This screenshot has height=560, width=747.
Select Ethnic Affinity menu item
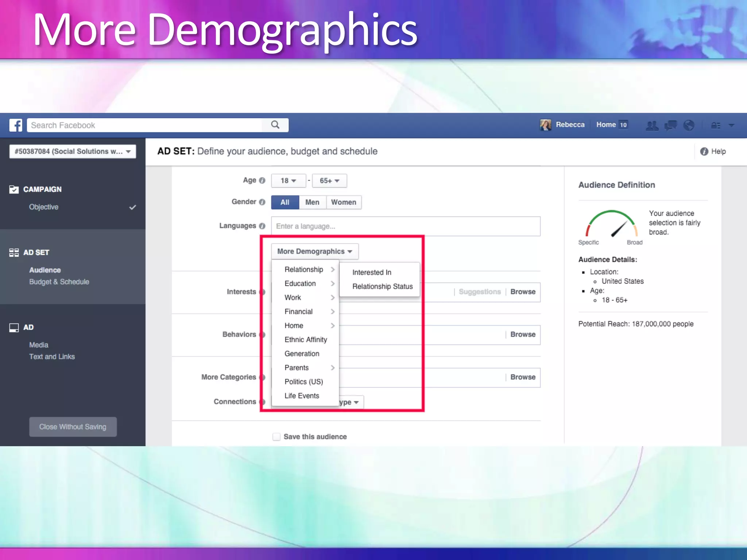pyautogui.click(x=306, y=340)
